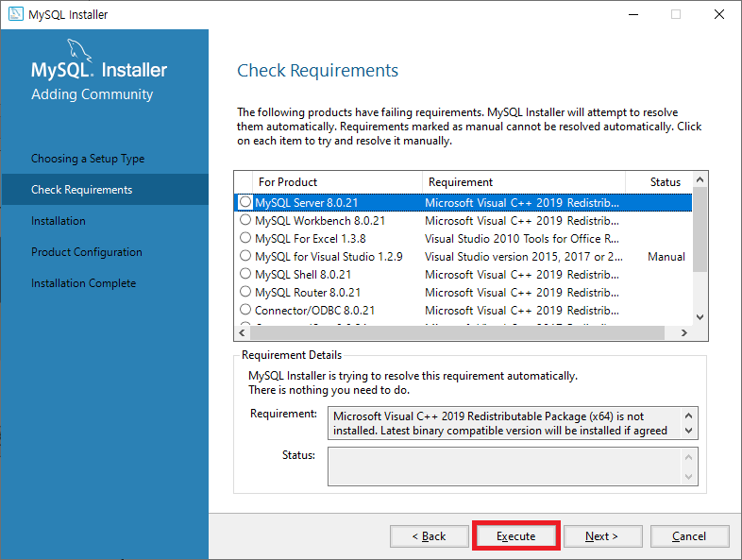Select the MySQL For Excel 1.3.8 radio button
This screenshot has width=742, height=560.
click(x=245, y=238)
